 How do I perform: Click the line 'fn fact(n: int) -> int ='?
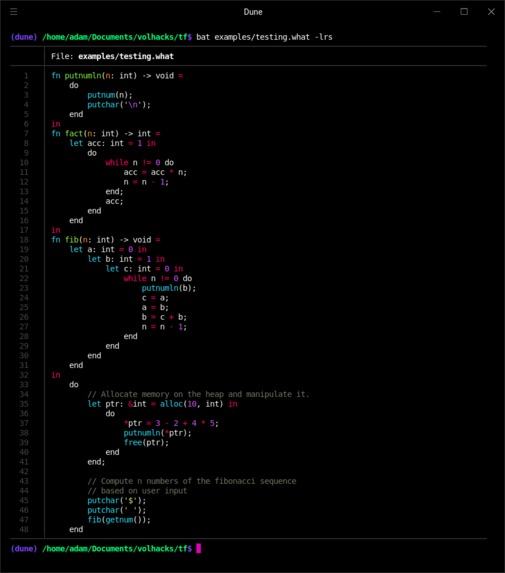tap(106, 133)
